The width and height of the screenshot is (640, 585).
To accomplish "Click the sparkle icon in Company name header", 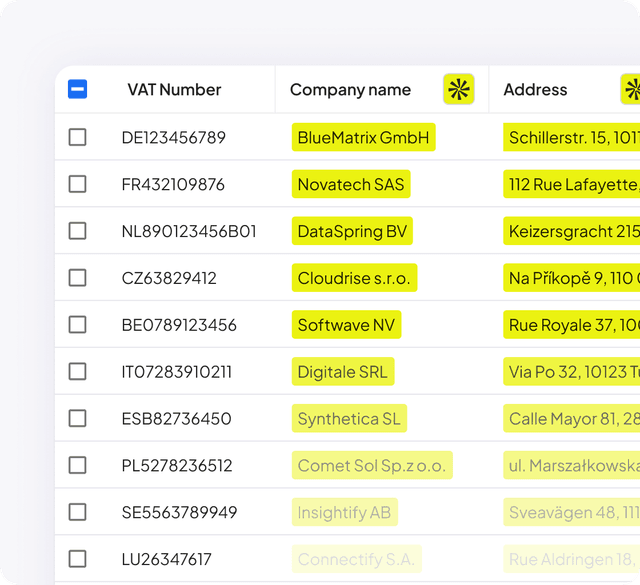I will [x=458, y=90].
